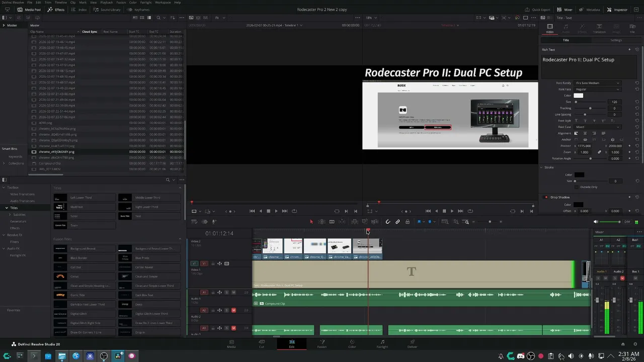Open the Playback menu
Screen dimensions: 644x362
(x=107, y=3)
